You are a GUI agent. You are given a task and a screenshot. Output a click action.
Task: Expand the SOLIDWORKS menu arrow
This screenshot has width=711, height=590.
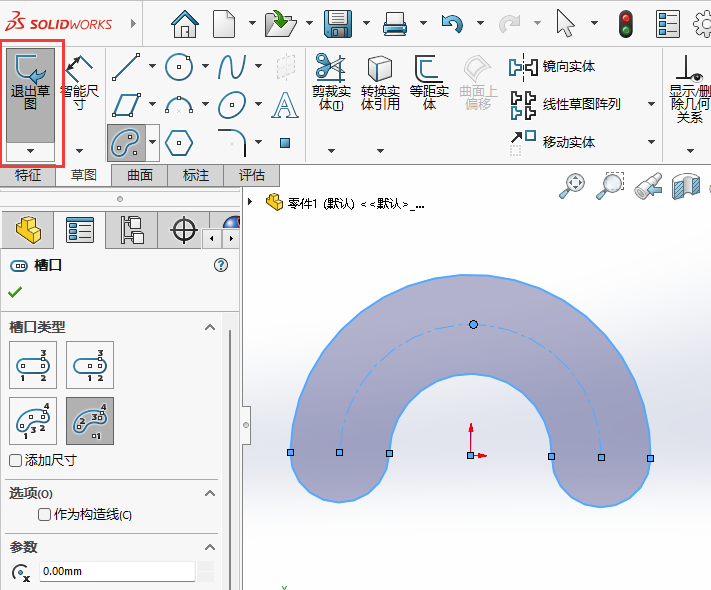tap(133, 23)
